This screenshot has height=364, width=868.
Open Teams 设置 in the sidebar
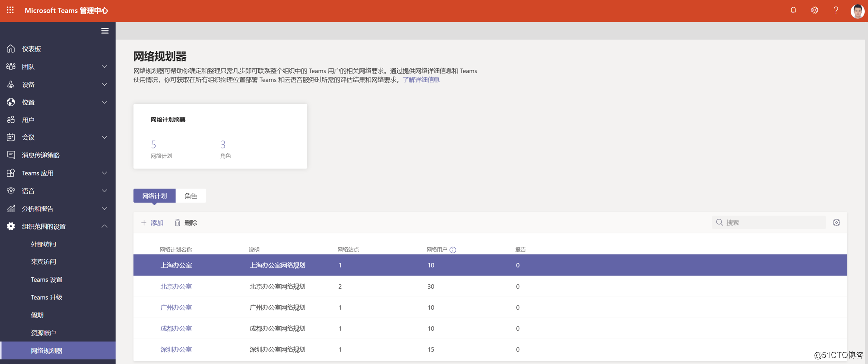click(x=46, y=279)
